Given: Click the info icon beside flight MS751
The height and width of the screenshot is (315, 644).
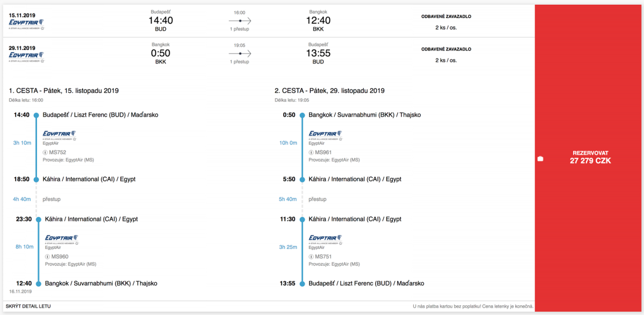Looking at the screenshot, I should pyautogui.click(x=311, y=257).
